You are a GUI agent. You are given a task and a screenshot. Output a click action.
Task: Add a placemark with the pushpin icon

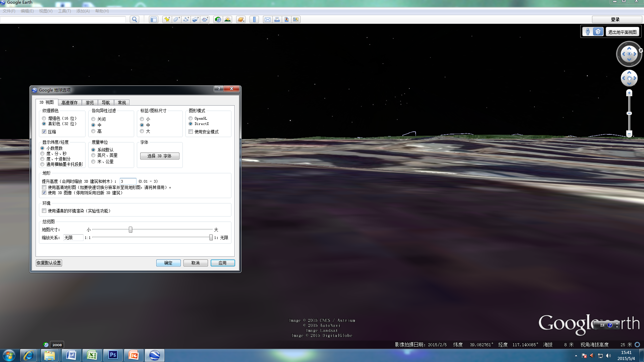(167, 19)
